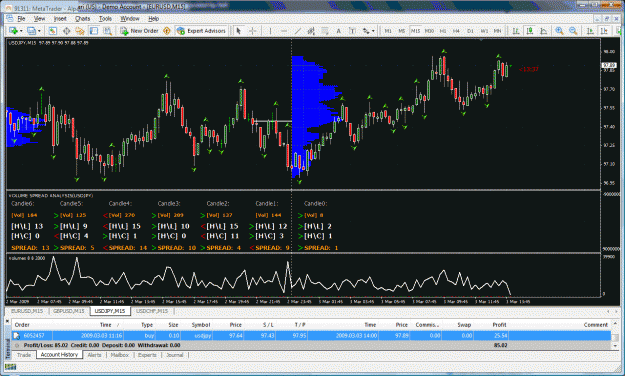The width and height of the screenshot is (625, 376).
Task: Sort history by Order column header
Action: (x=22, y=325)
